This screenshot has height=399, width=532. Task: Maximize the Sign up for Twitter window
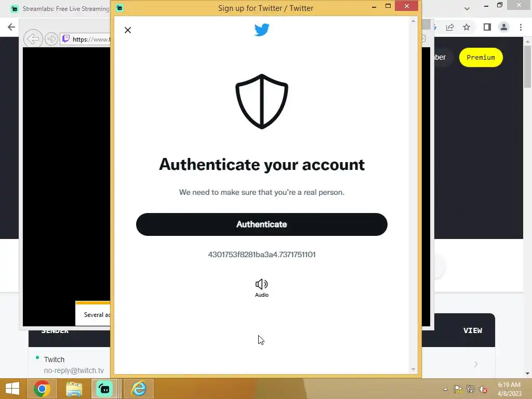388,6
